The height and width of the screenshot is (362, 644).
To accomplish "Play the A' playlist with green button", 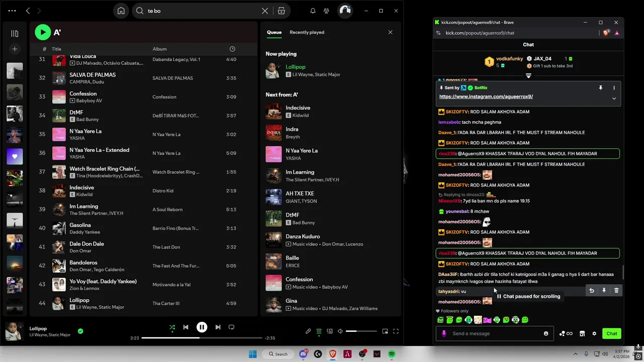I will point(43,32).
